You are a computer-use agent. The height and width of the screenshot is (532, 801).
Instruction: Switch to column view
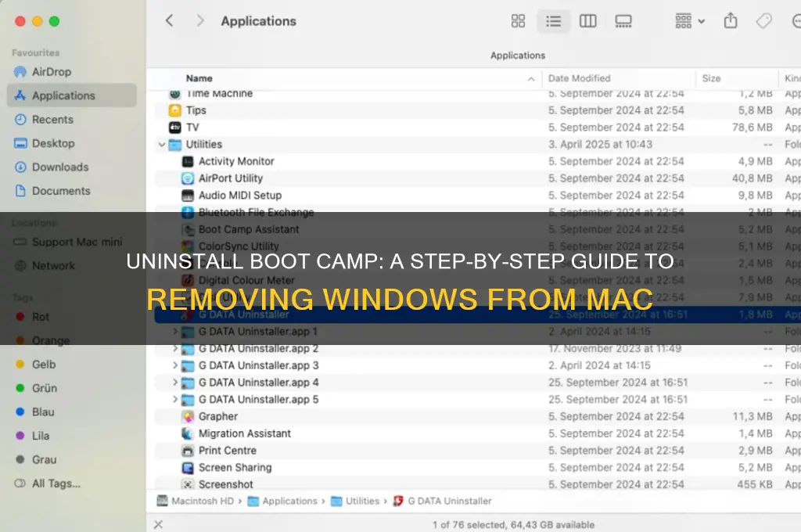tap(588, 21)
